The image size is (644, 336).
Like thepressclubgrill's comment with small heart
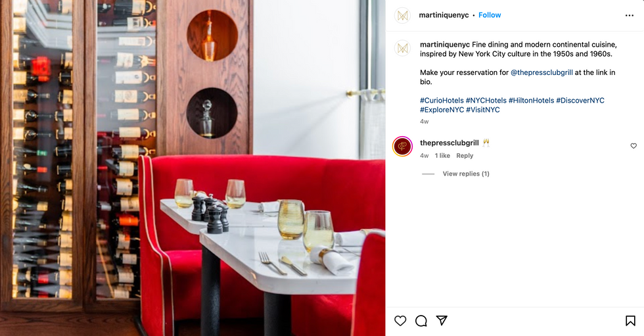pos(633,146)
